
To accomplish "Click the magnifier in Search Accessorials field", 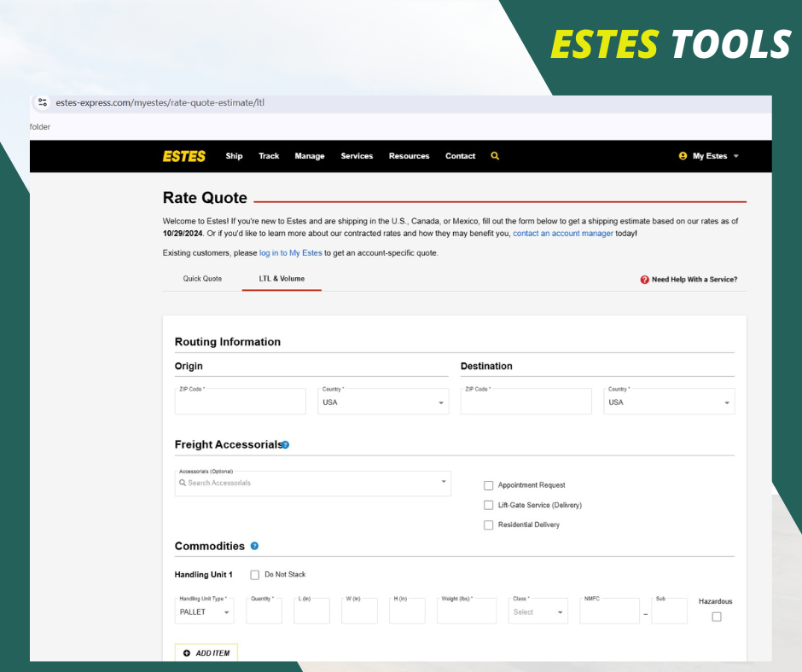I will (183, 483).
